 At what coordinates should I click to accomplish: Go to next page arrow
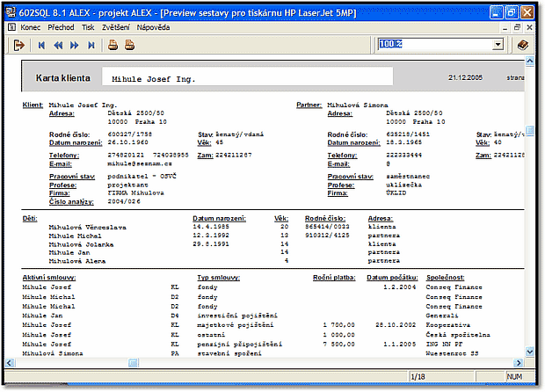[74, 45]
